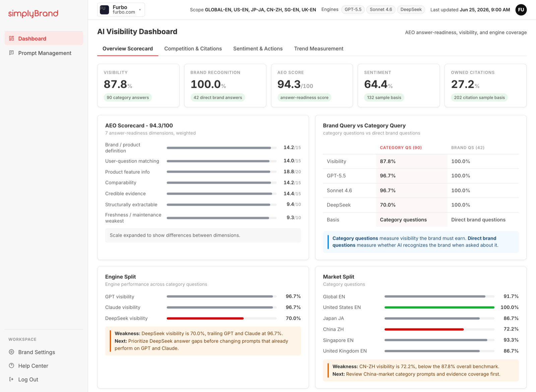Click the AEO Score 94.3 card
Image resolution: width=536 pixels, height=392 pixels.
click(x=312, y=86)
